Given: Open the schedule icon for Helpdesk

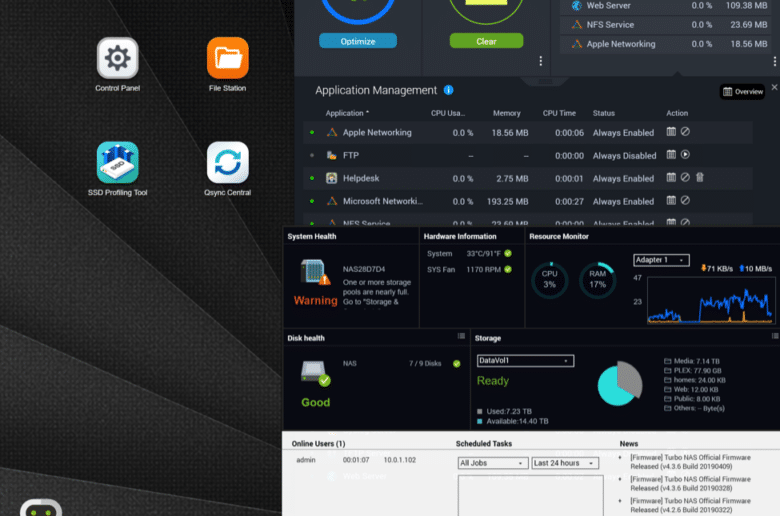Looking at the screenshot, I should (x=671, y=178).
